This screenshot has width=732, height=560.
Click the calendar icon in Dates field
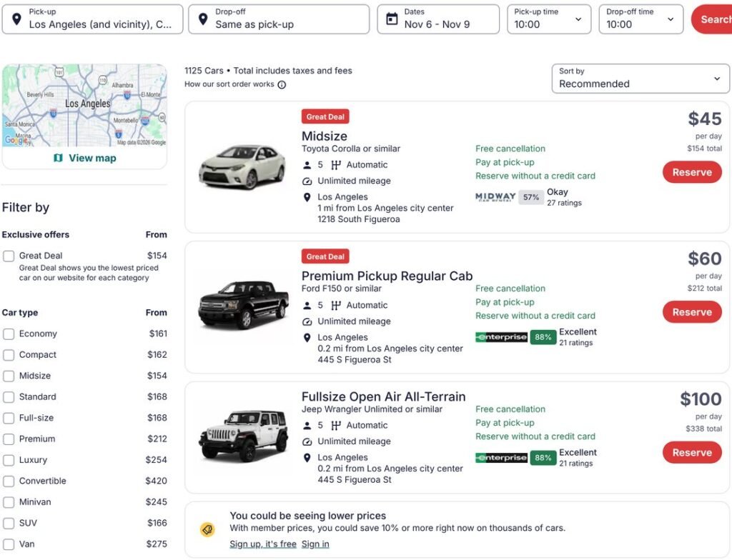[392, 19]
